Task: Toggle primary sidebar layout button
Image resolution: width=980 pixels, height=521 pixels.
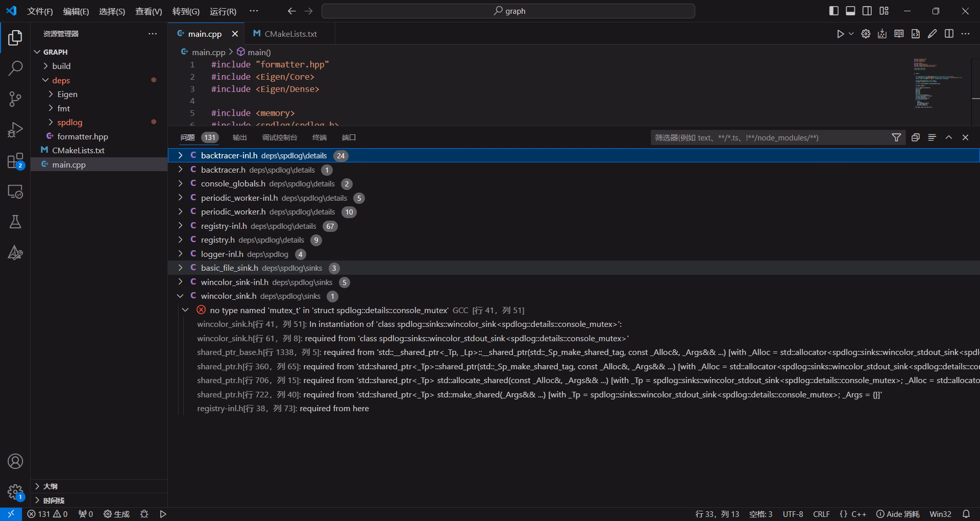Action: tap(834, 11)
